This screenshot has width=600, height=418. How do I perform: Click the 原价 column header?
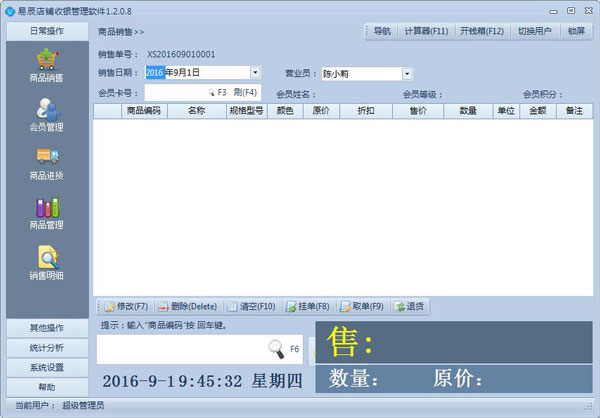click(x=321, y=111)
